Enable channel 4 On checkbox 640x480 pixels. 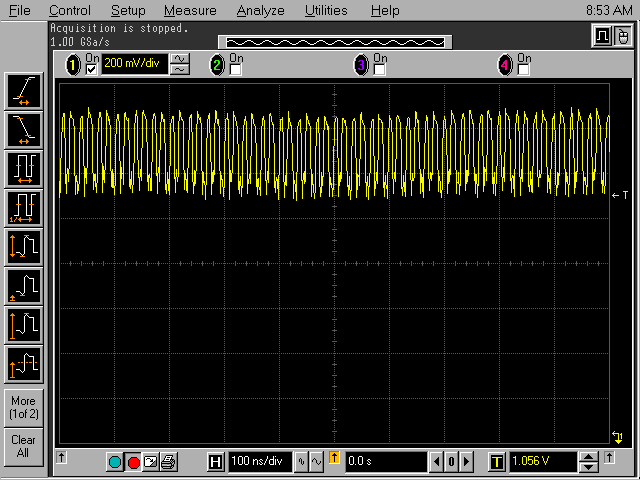523,69
